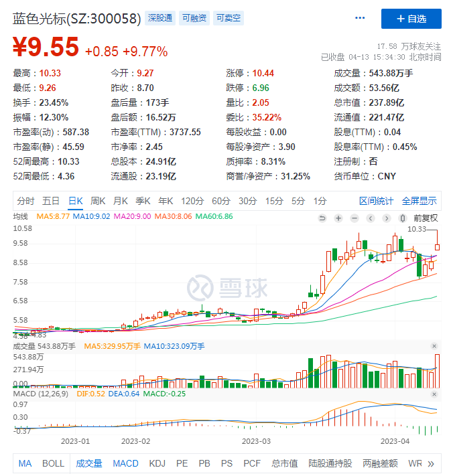449x476 pixels.
Task: Toggle the PB indicator
Action: [204, 464]
